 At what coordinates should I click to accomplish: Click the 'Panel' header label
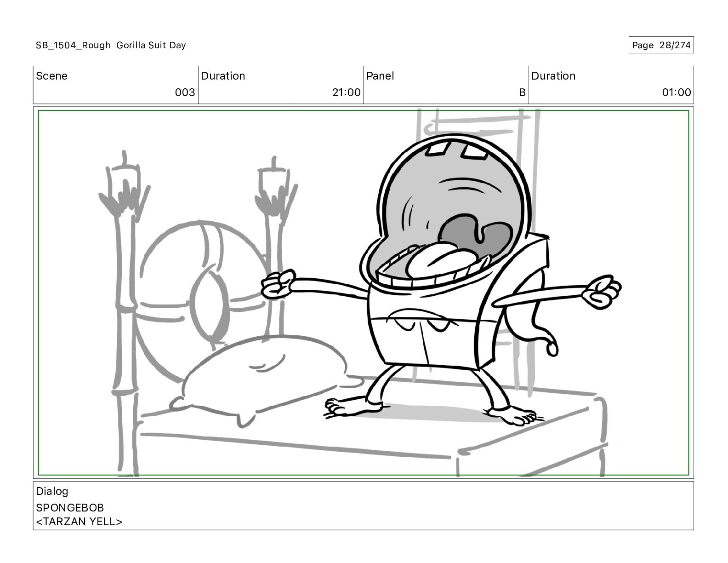[x=380, y=76]
